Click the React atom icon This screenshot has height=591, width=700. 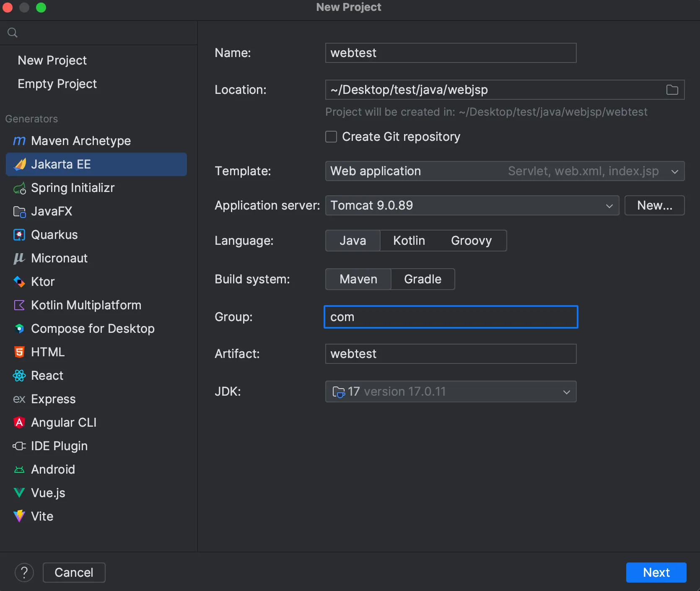click(19, 376)
